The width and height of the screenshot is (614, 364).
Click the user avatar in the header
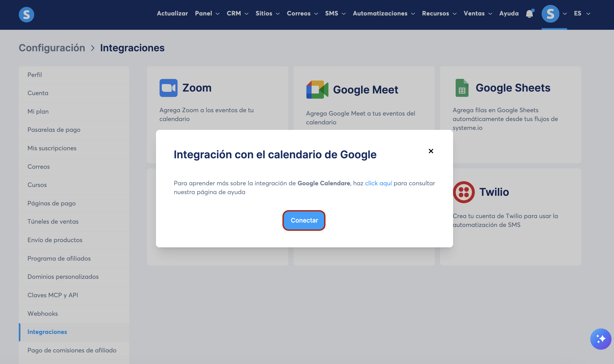[x=550, y=14]
